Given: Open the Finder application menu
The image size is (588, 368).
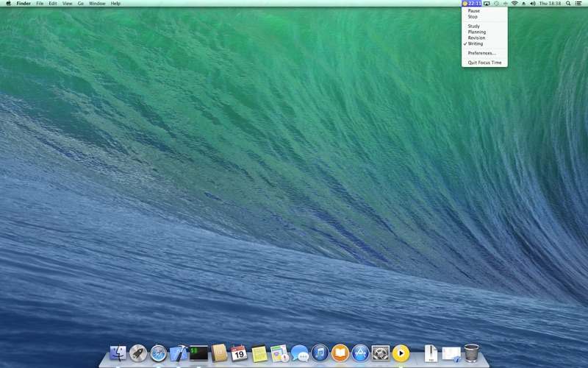Looking at the screenshot, I should 24,4.
